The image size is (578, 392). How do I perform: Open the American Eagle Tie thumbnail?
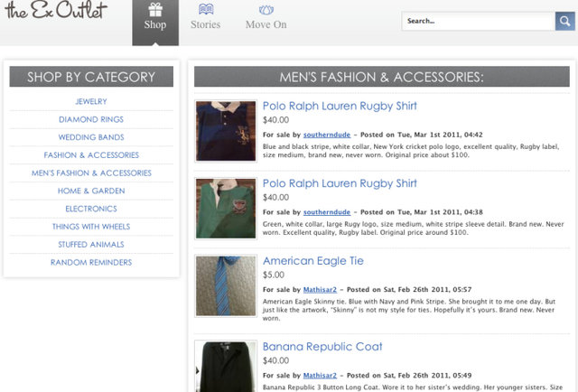(226, 285)
